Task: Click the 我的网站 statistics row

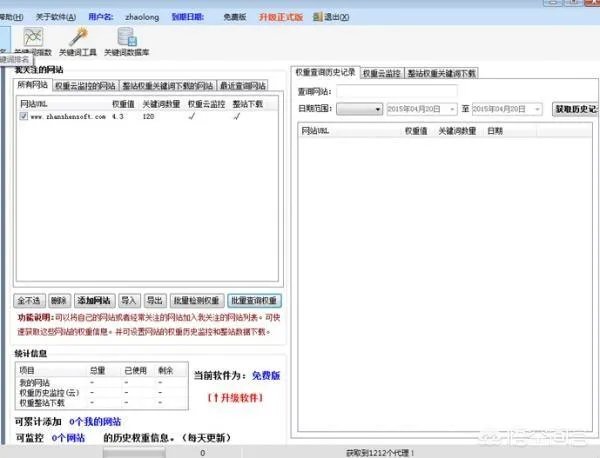Action: 101,383
